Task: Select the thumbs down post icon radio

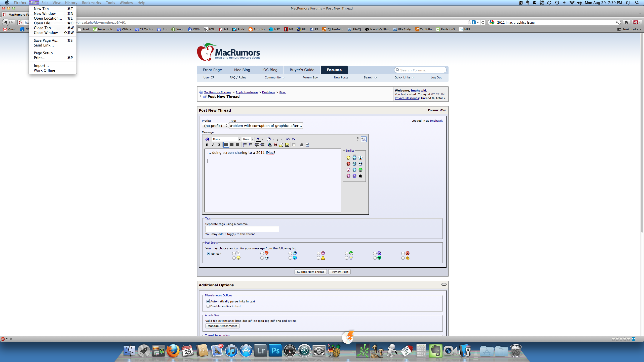Action: pos(262,253)
